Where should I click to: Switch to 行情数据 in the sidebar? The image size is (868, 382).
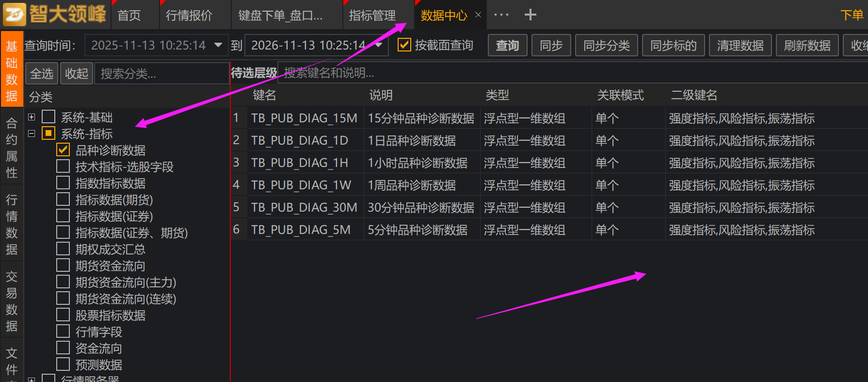12,224
